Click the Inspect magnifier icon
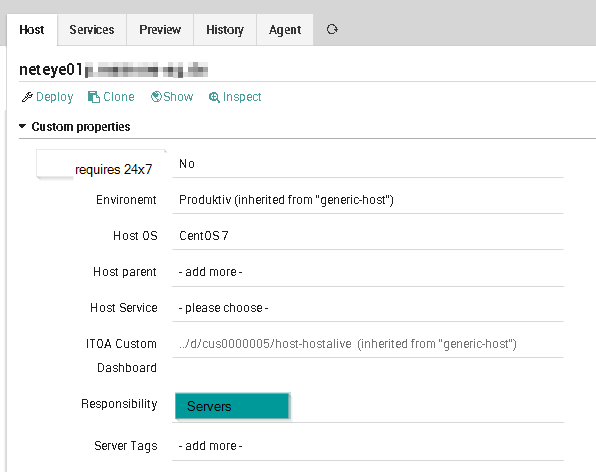The height and width of the screenshot is (472, 596). click(x=214, y=97)
